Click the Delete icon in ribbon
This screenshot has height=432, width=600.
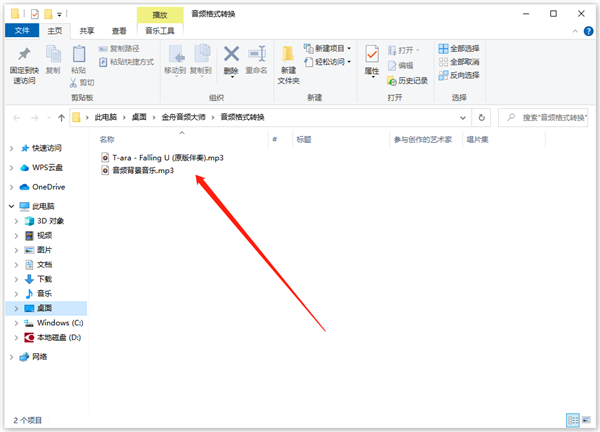point(231,60)
